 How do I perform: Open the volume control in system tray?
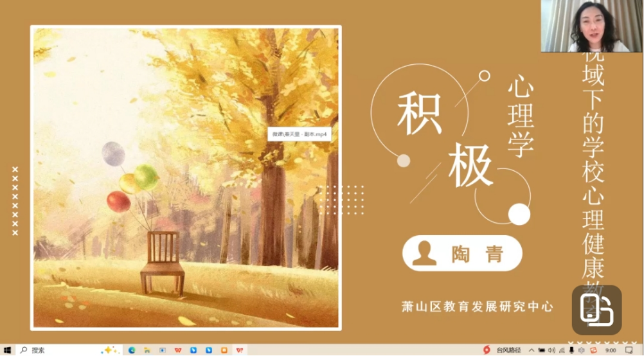(x=551, y=350)
